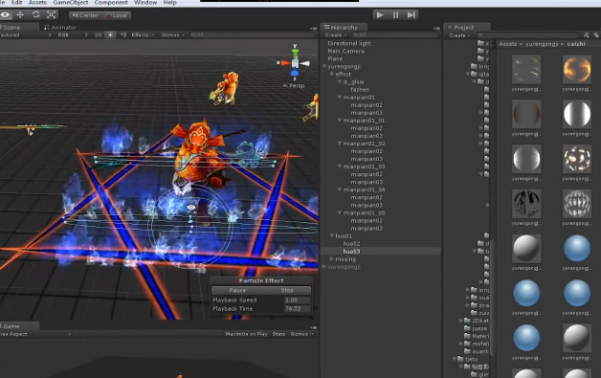
Task: Switch to the Animator tab
Action: (60, 28)
